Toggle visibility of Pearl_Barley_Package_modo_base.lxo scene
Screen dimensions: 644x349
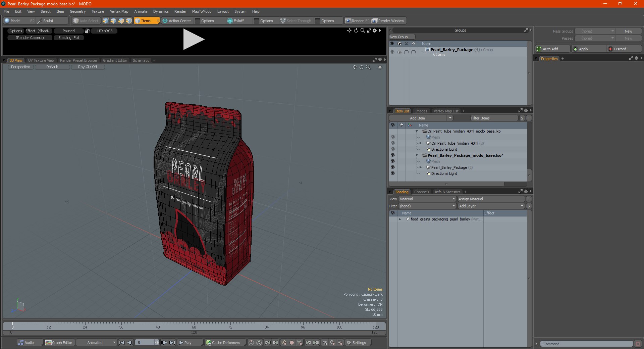[392, 155]
